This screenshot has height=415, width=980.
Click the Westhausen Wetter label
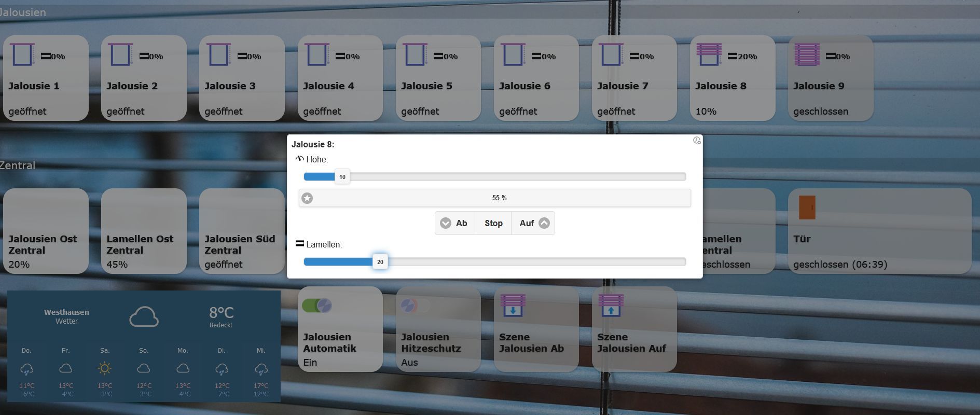(x=66, y=316)
